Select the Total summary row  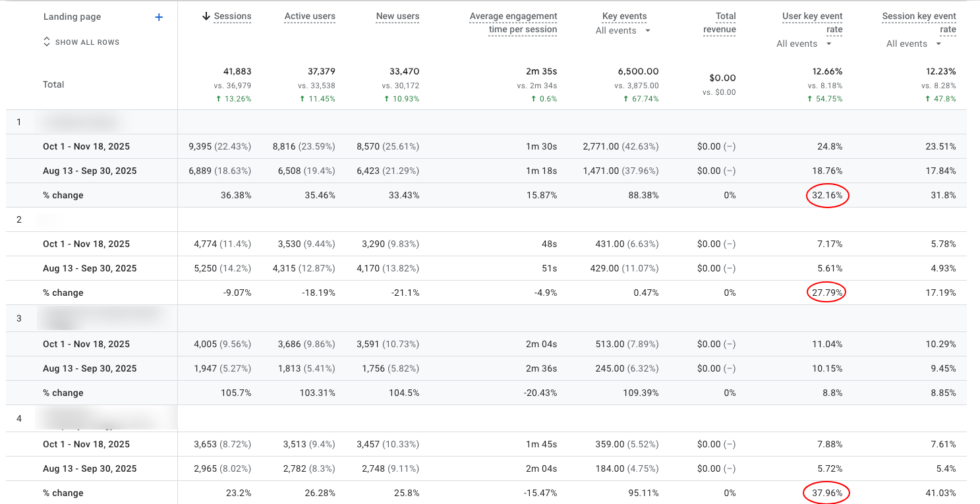pos(53,84)
